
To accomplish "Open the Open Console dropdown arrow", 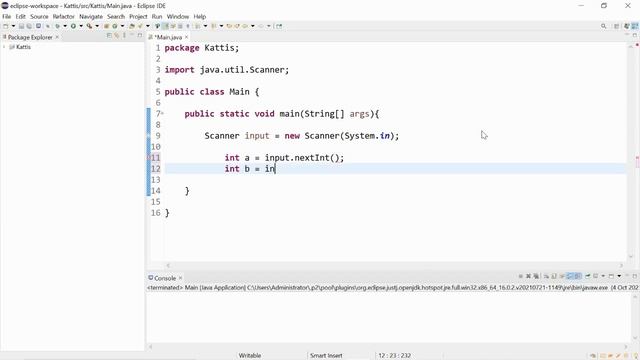I will 619,276.
